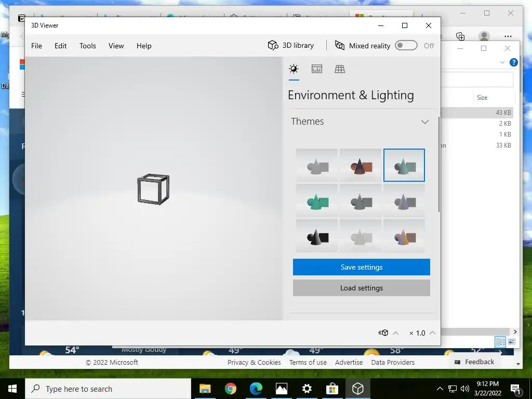532x399 pixels.
Task: Select the purple and gold theme thumbnail
Action: (404, 236)
